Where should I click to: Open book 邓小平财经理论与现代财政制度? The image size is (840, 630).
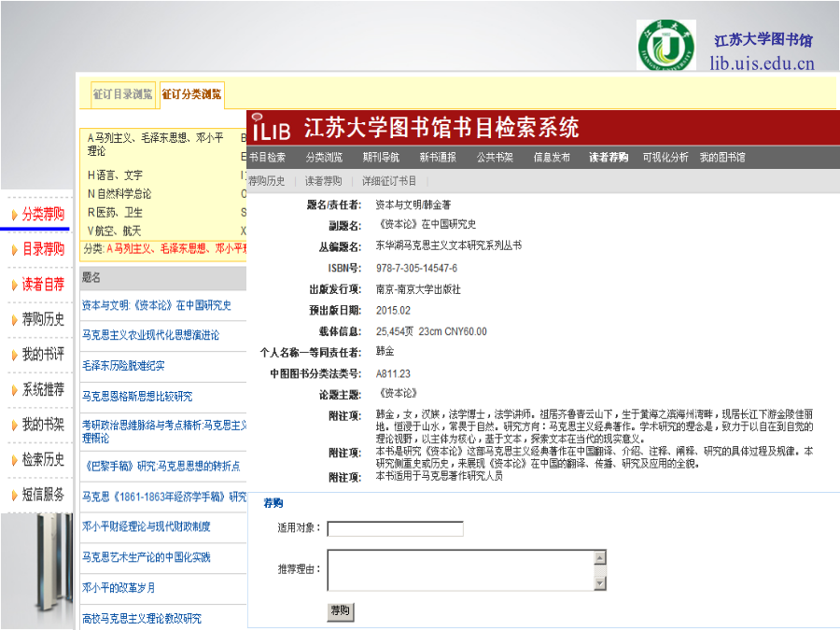point(147,526)
